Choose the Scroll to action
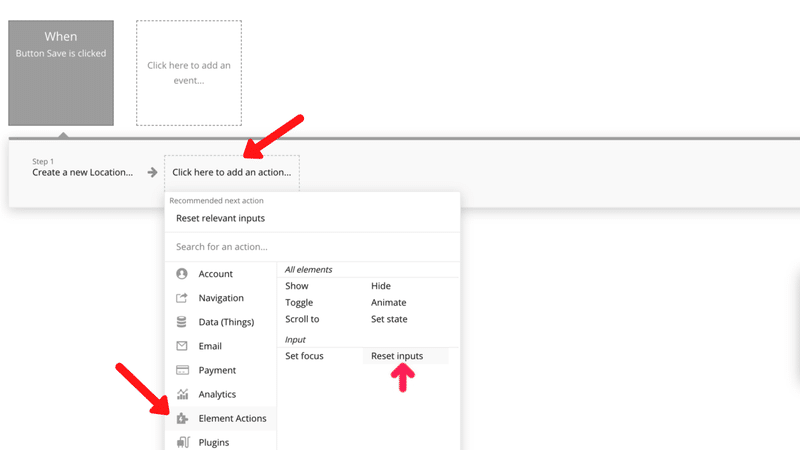800x450 pixels. (x=302, y=319)
